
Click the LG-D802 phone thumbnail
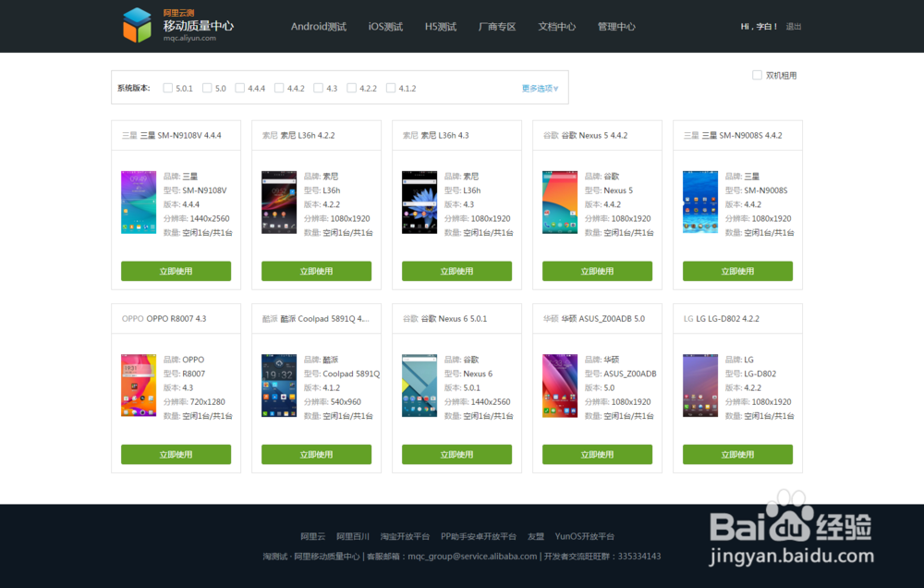[x=700, y=386]
